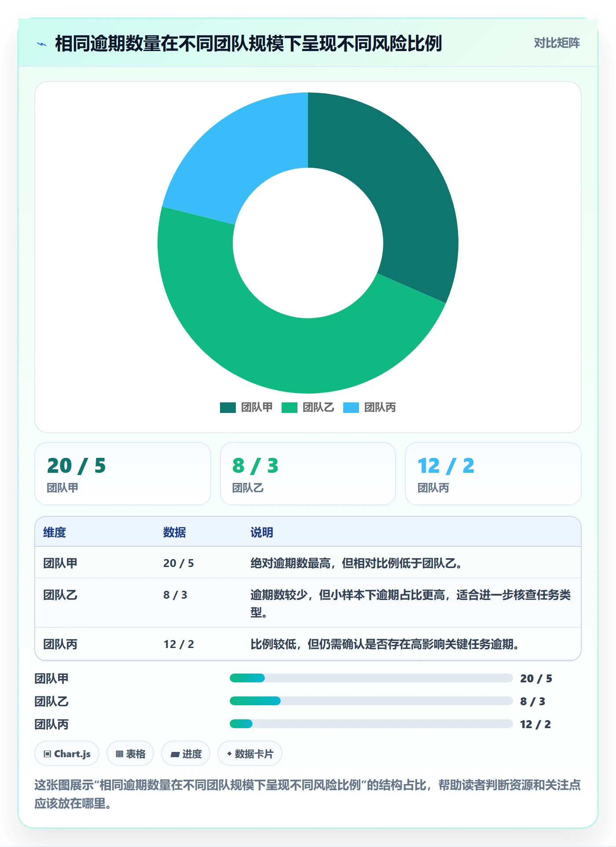Click the 对比矩阵 label in the header
The image size is (616, 847).
557,43
